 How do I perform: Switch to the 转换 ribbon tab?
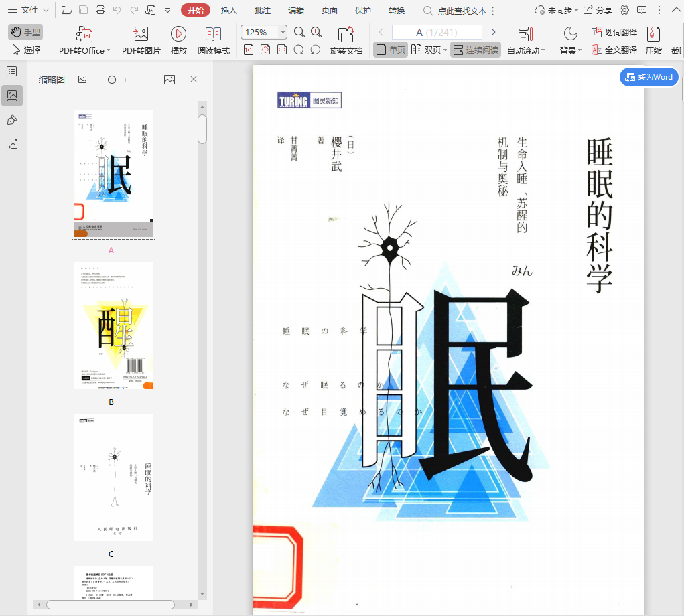pyautogui.click(x=397, y=11)
